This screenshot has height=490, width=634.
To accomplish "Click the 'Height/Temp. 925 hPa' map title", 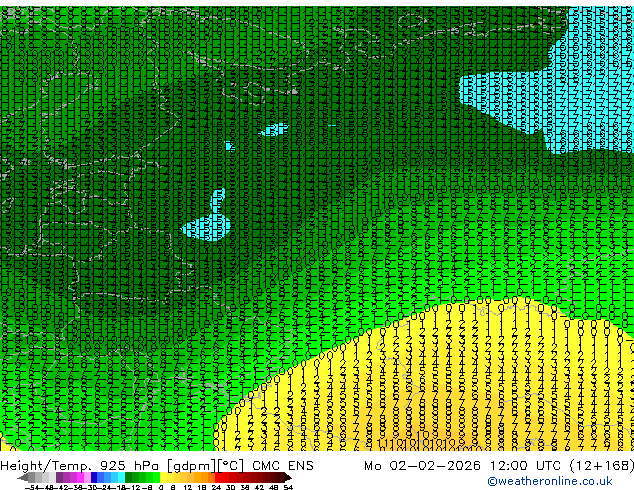I will [81, 466].
